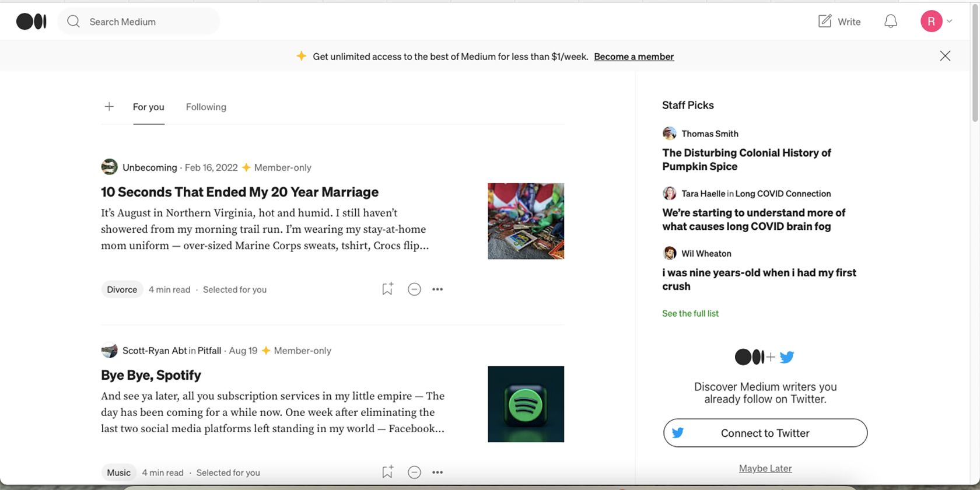Select the For you tab

pos(148,107)
